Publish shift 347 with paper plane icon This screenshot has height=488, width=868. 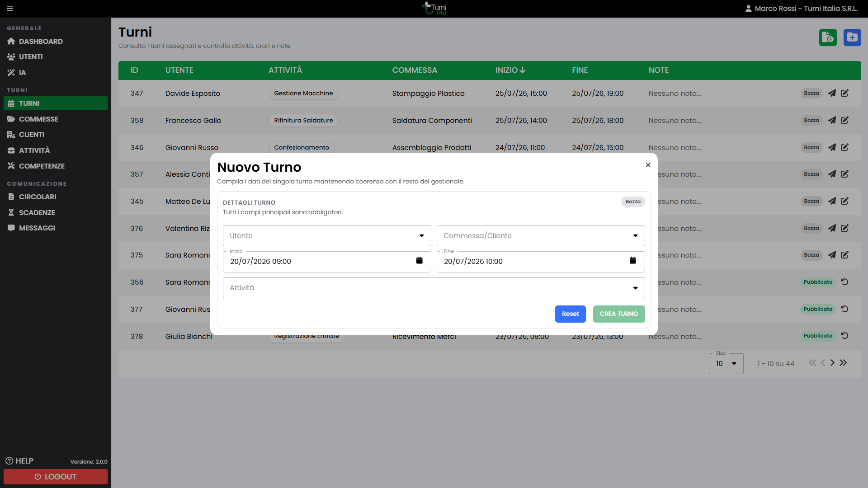pyautogui.click(x=832, y=93)
